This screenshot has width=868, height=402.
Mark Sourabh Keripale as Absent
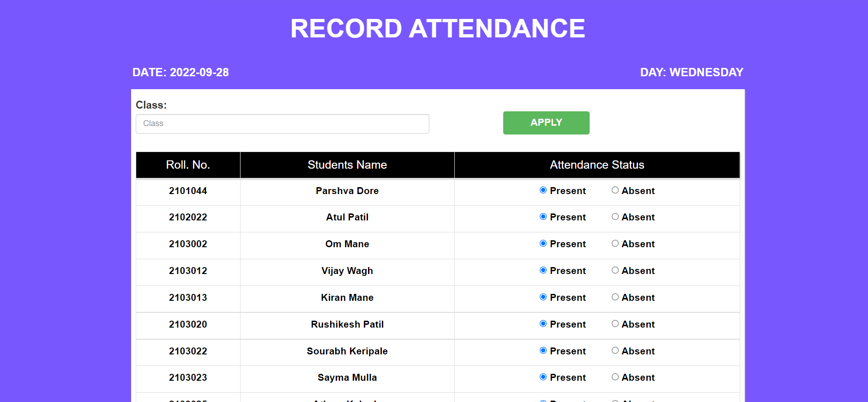click(x=615, y=351)
